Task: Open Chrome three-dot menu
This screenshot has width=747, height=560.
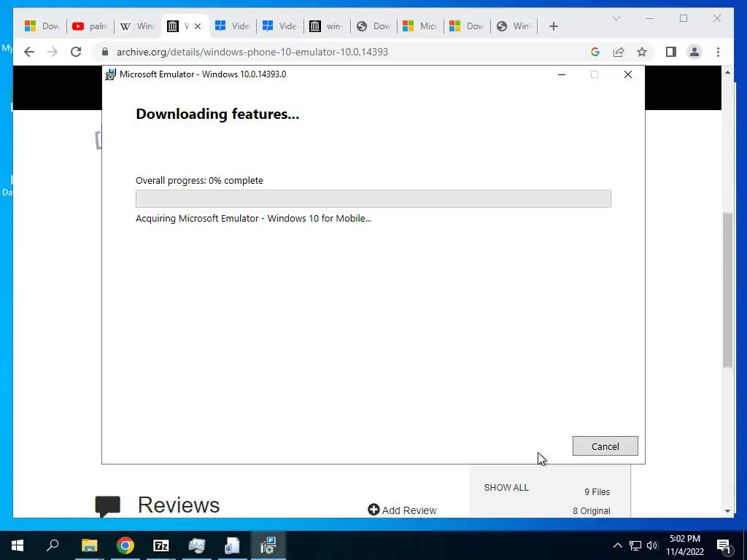Action: point(718,52)
